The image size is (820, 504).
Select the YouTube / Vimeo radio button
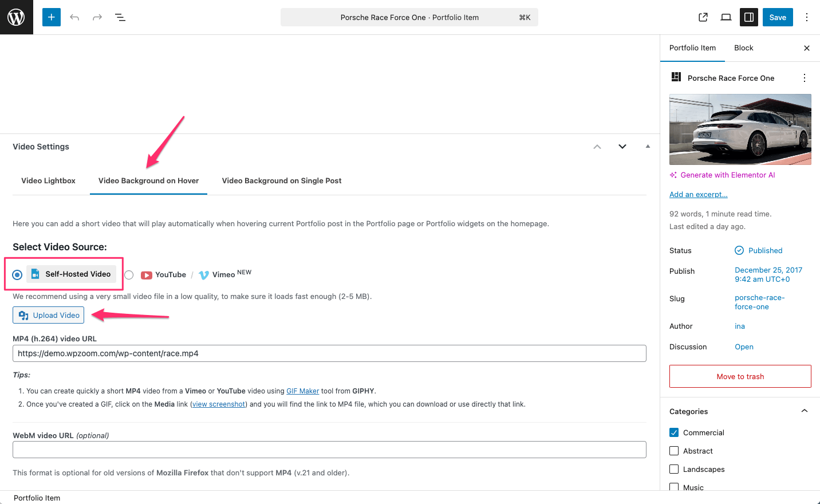(129, 275)
